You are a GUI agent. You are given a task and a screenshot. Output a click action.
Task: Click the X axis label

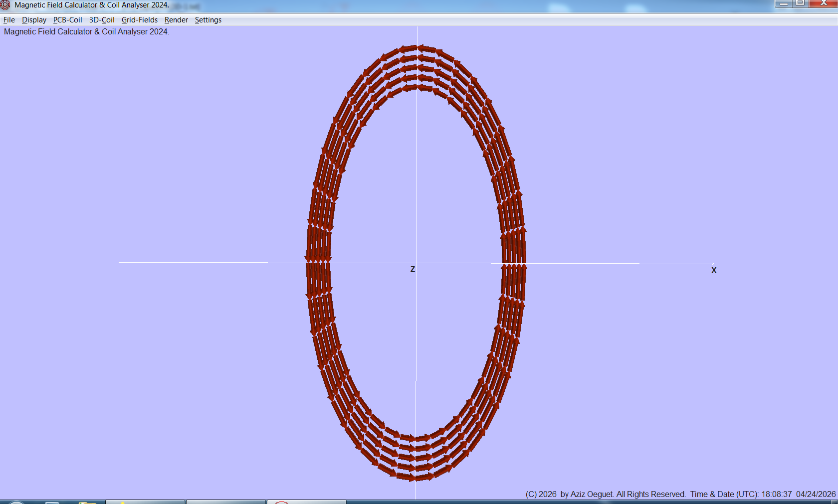point(714,270)
